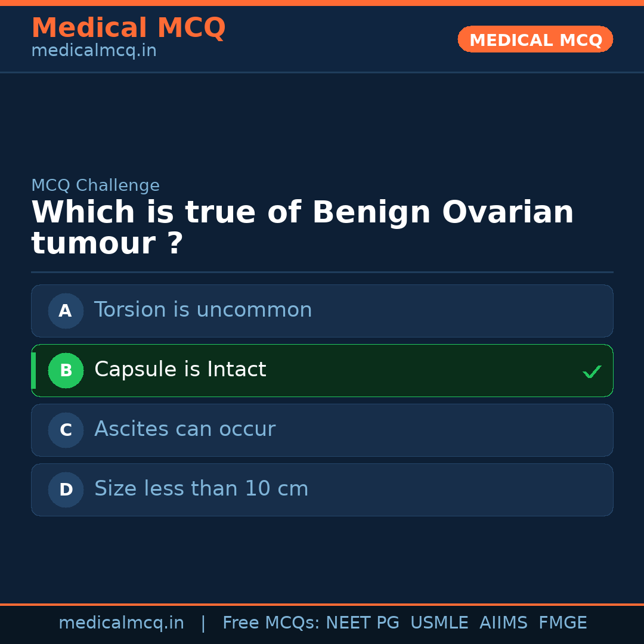Click the question title about Benign Ovarian tumour
This screenshot has height=644, width=644.
point(302,227)
